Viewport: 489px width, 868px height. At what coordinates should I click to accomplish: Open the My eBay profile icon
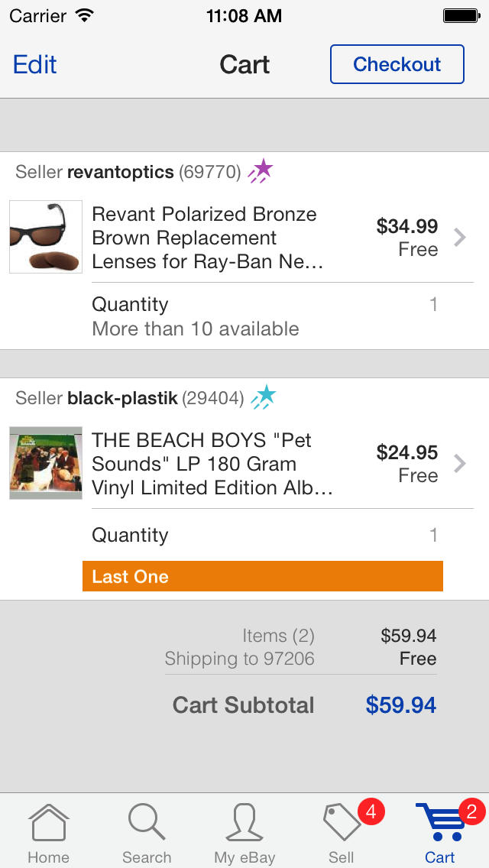(x=244, y=823)
